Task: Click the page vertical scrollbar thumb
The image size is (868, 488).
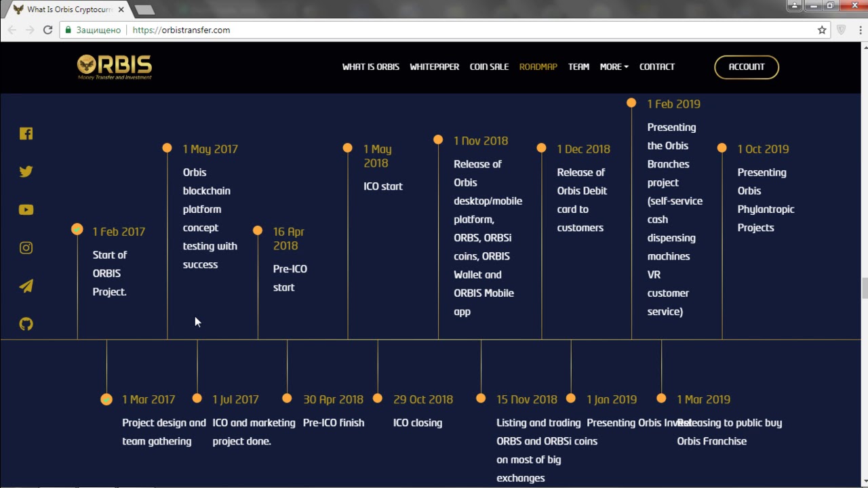Action: click(x=865, y=287)
